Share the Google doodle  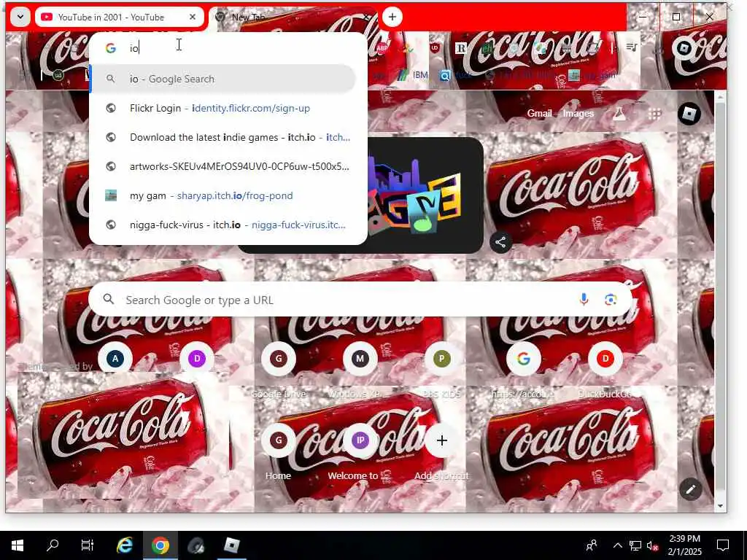[500, 242]
